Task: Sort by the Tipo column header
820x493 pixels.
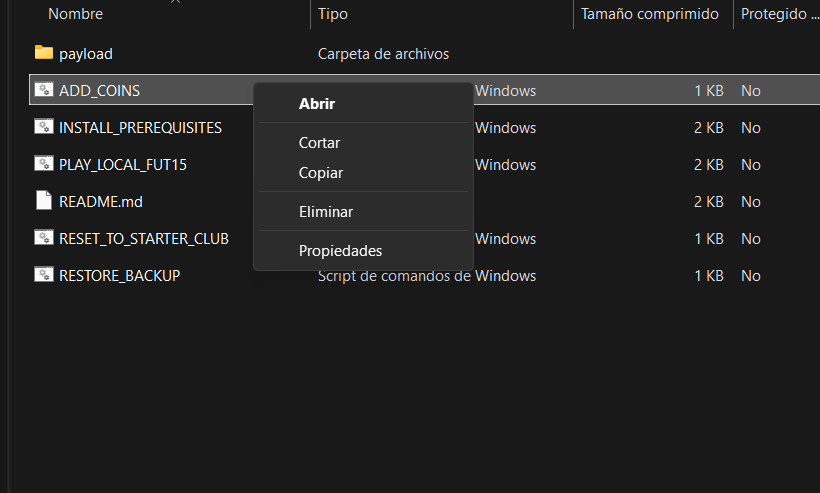Action: pyautogui.click(x=333, y=14)
